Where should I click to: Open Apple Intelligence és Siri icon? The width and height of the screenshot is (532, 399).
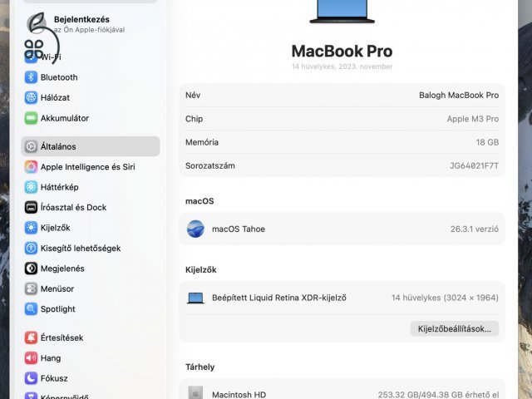[x=31, y=167]
